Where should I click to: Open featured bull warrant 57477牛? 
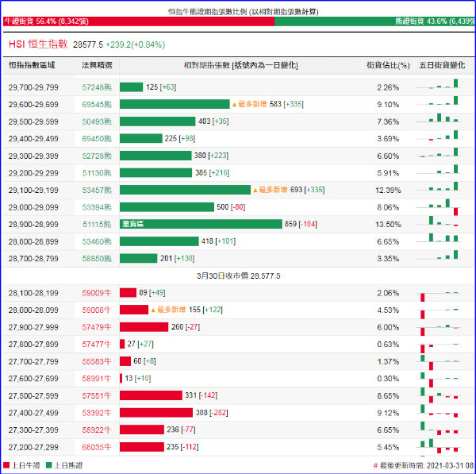(97, 345)
